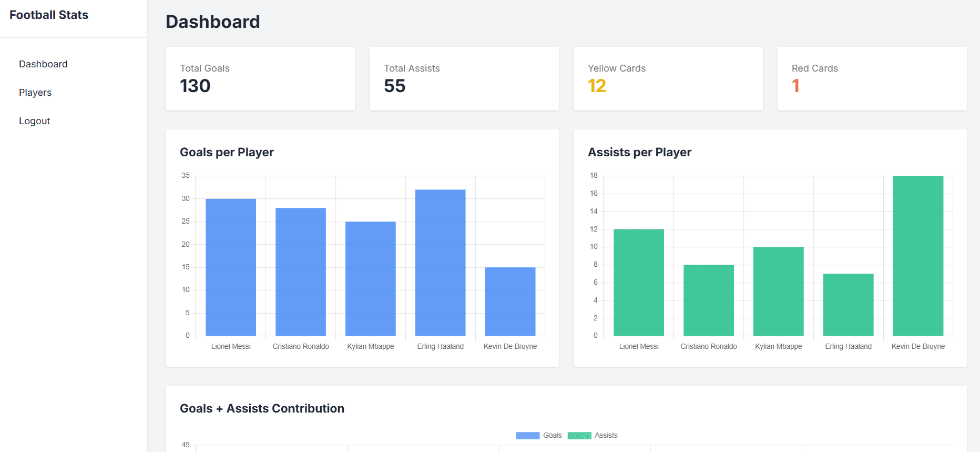Viewport: 980px width, 452px height.
Task: Click Logout in the sidebar
Action: point(35,121)
